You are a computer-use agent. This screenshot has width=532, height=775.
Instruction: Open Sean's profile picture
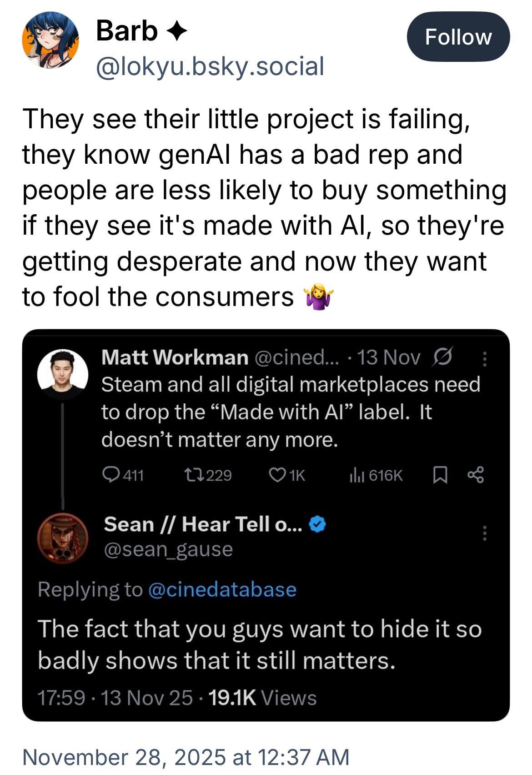(x=62, y=538)
